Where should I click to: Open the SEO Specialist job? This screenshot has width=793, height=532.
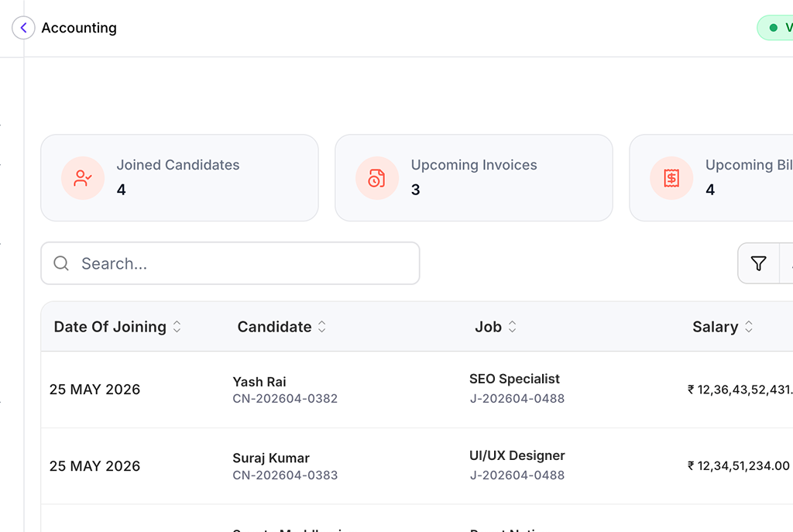[x=514, y=379]
